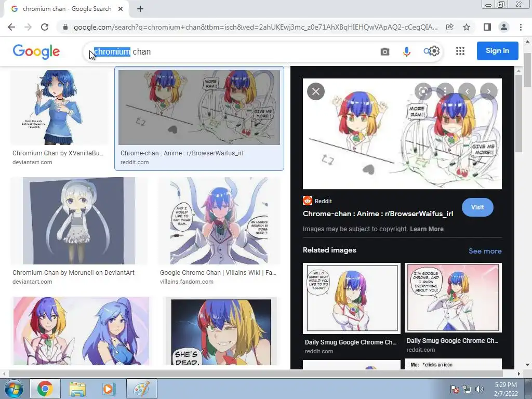This screenshot has height=399, width=532.
Task: Close the image preview panel
Action: click(316, 91)
